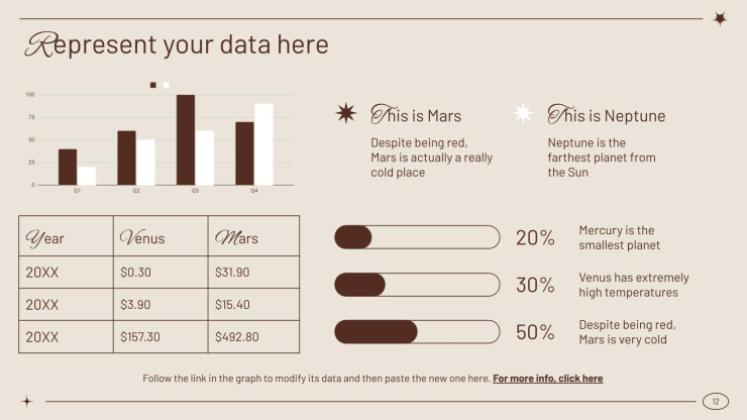Click the $492.80 table cell
The width and height of the screenshot is (747, 420).
[x=253, y=337]
